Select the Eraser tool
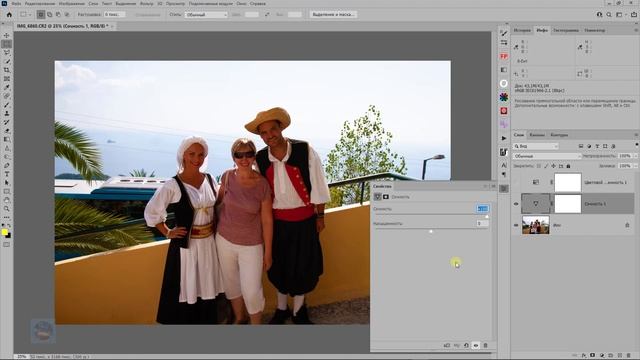Viewport: 640px width, 360px height. click(x=7, y=131)
